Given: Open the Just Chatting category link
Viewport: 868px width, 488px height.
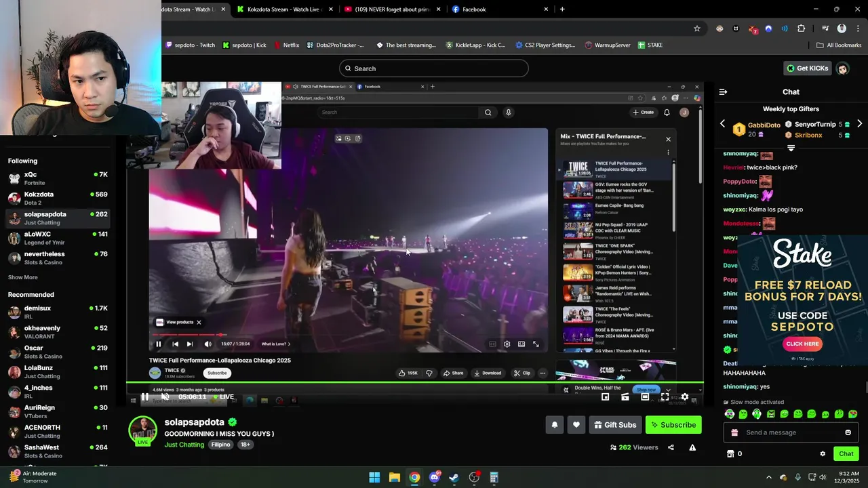Looking at the screenshot, I should pyautogui.click(x=184, y=445).
